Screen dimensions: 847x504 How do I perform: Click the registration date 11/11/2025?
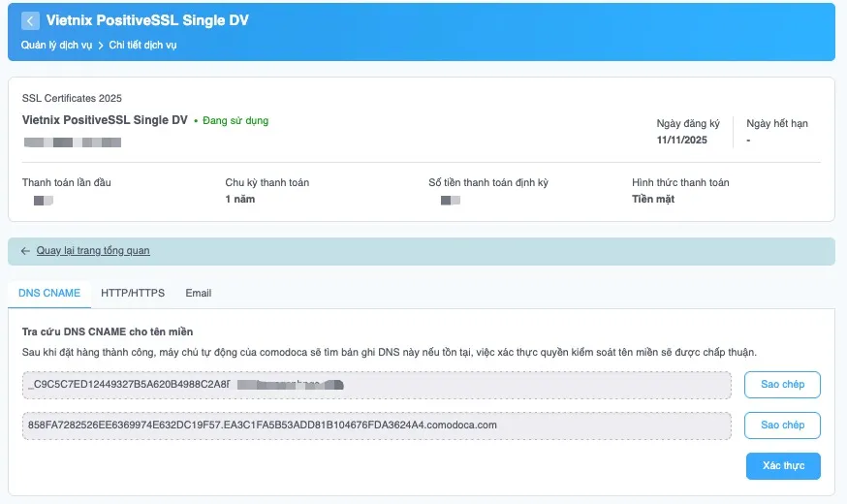(682, 141)
